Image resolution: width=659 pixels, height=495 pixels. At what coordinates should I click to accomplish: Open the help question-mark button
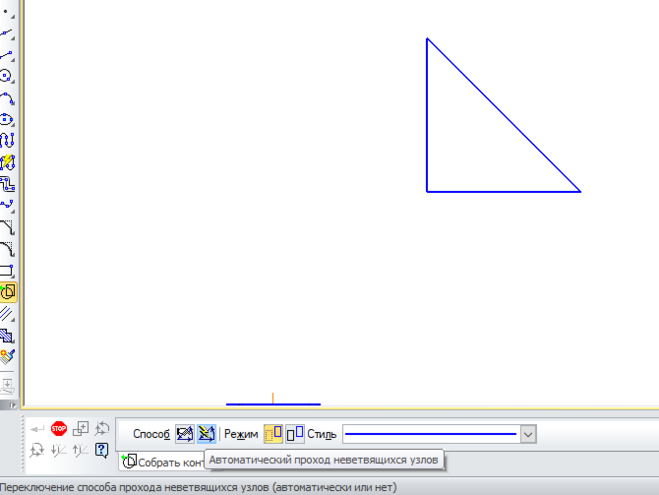(x=102, y=450)
